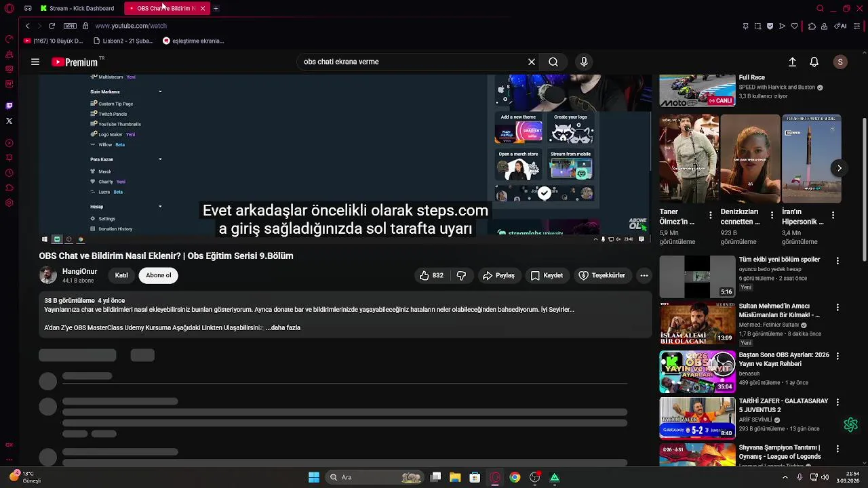Add page to bookmarks with heart icon

click(x=794, y=26)
